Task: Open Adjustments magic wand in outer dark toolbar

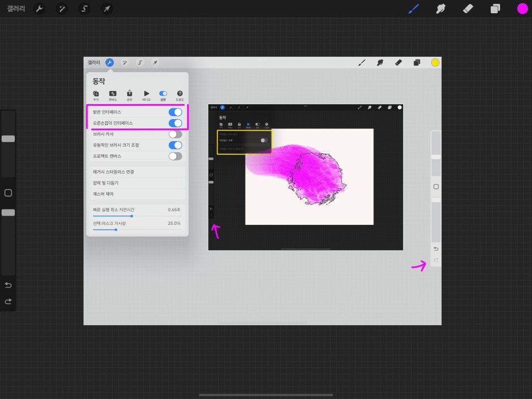Action: [x=62, y=9]
